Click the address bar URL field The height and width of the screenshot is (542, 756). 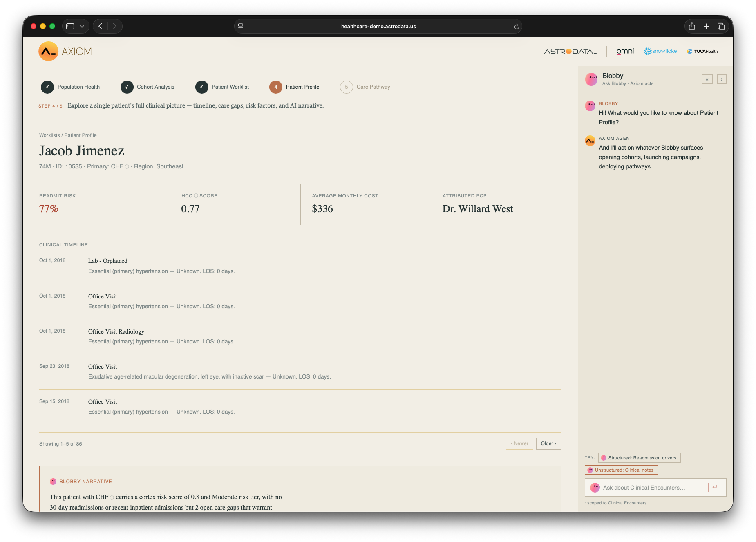tap(378, 26)
